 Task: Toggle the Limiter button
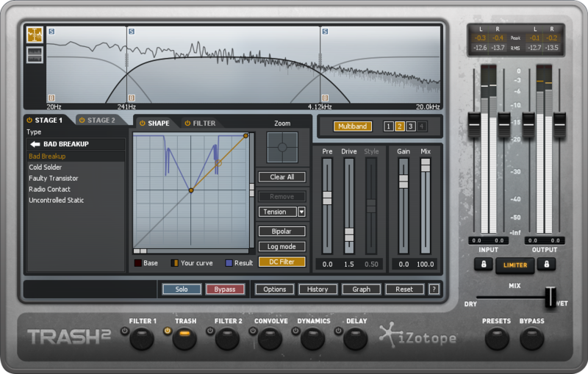click(515, 265)
